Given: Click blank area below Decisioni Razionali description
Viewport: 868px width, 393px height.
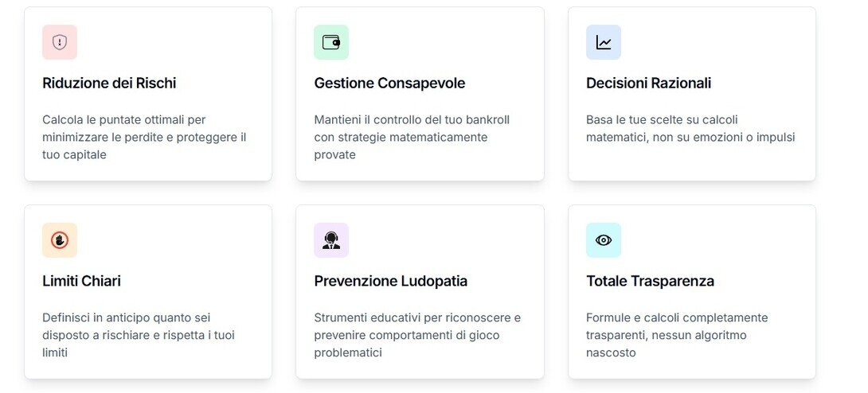Looking at the screenshot, I should [x=691, y=163].
